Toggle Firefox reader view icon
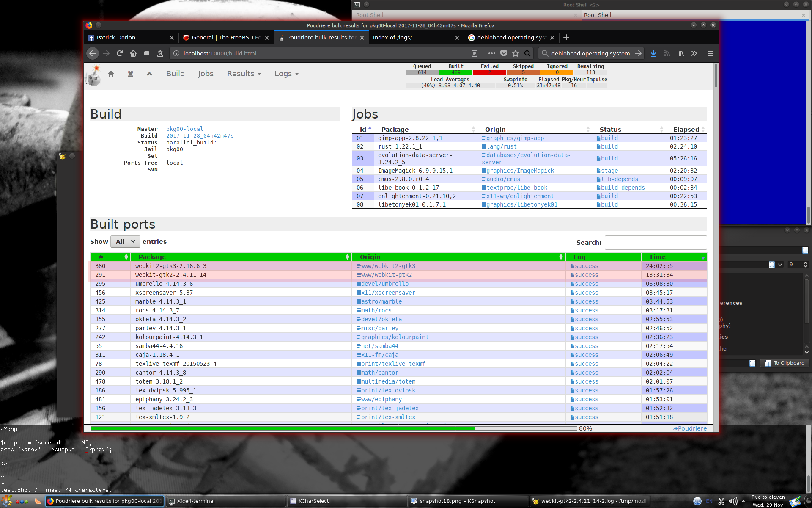This screenshot has height=508, width=812. tap(475, 53)
